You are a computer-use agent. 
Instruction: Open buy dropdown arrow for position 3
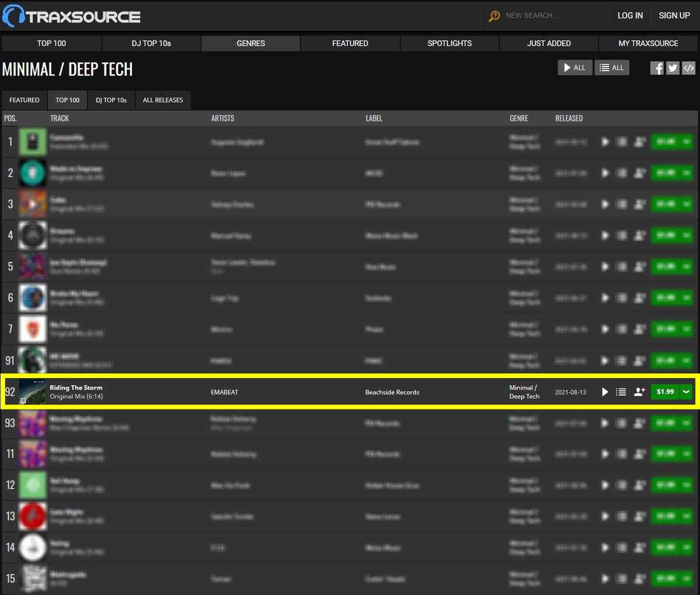687,204
